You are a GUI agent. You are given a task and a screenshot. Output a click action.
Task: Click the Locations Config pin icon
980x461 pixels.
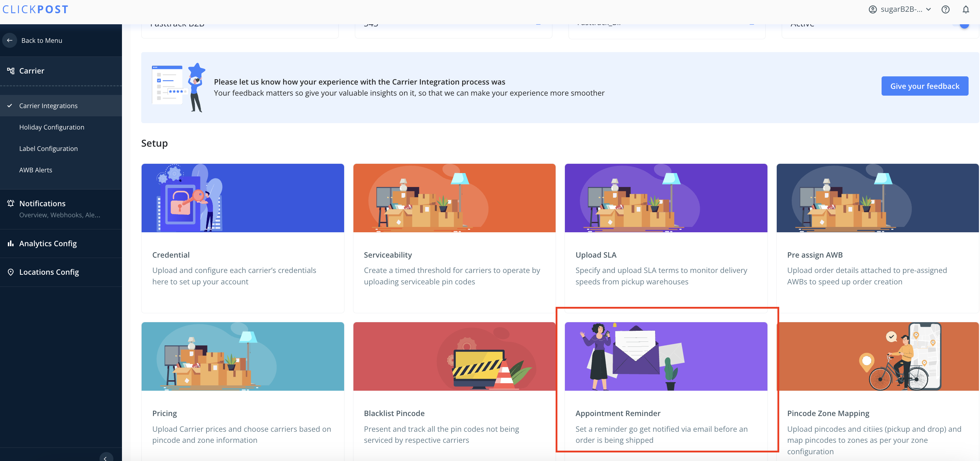pyautogui.click(x=11, y=272)
